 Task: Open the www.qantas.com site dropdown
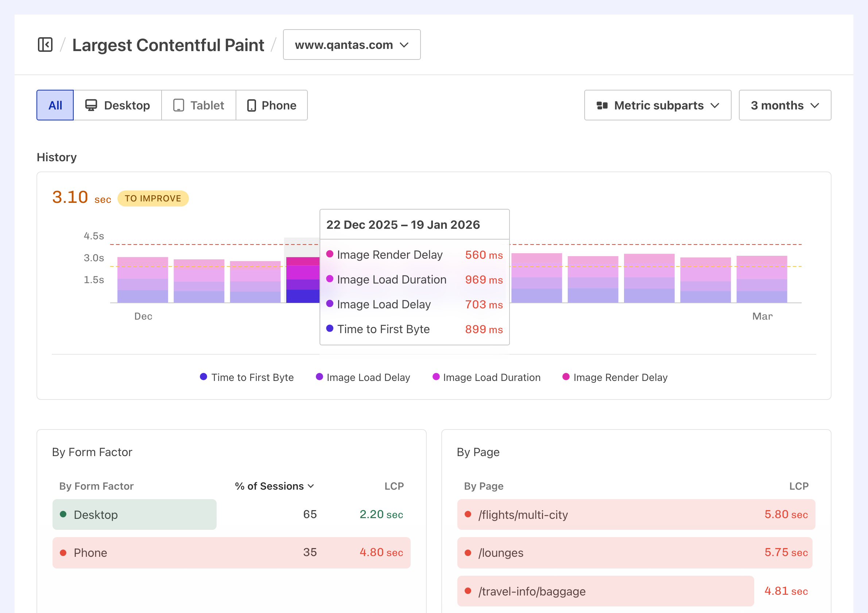pos(351,45)
